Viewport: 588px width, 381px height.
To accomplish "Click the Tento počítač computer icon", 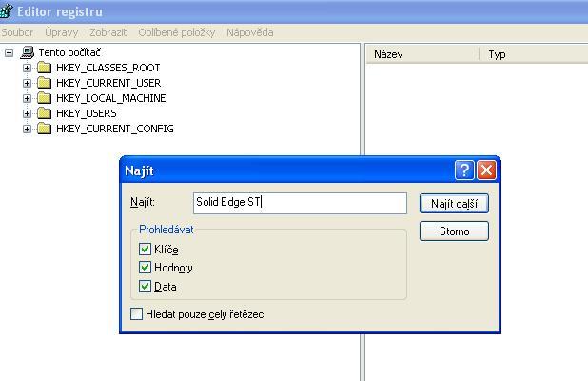I will coord(27,52).
